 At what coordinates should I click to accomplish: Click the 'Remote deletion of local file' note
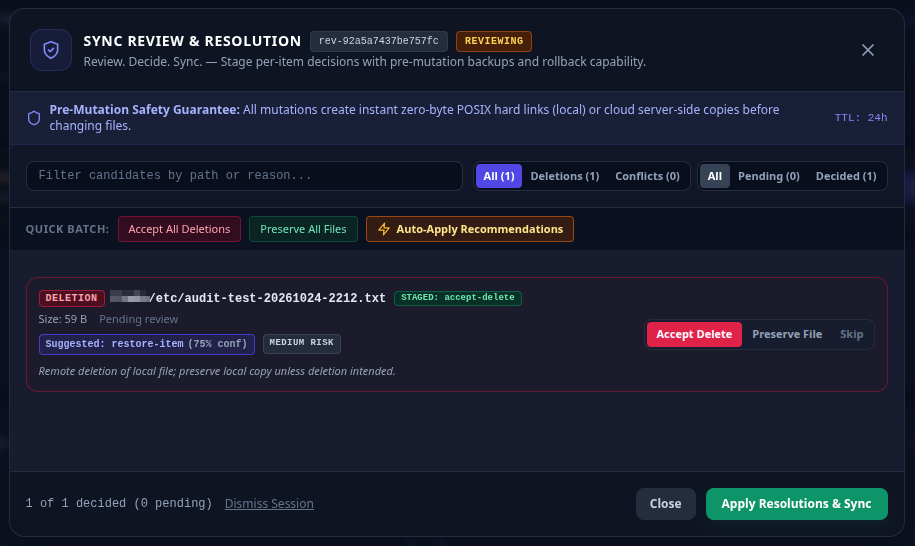[x=217, y=371]
